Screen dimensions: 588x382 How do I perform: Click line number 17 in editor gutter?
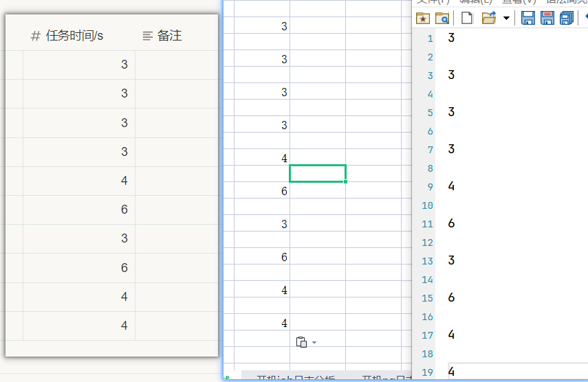(428, 335)
